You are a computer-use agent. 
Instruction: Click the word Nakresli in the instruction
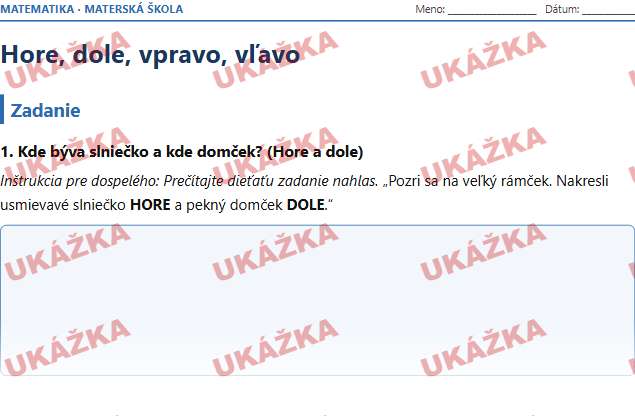pyautogui.click(x=582, y=181)
